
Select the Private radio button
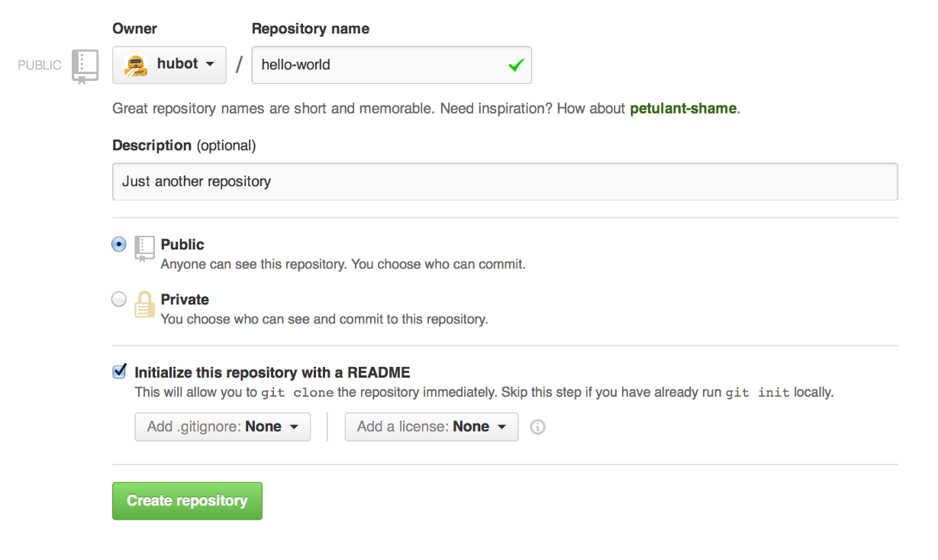[118, 299]
